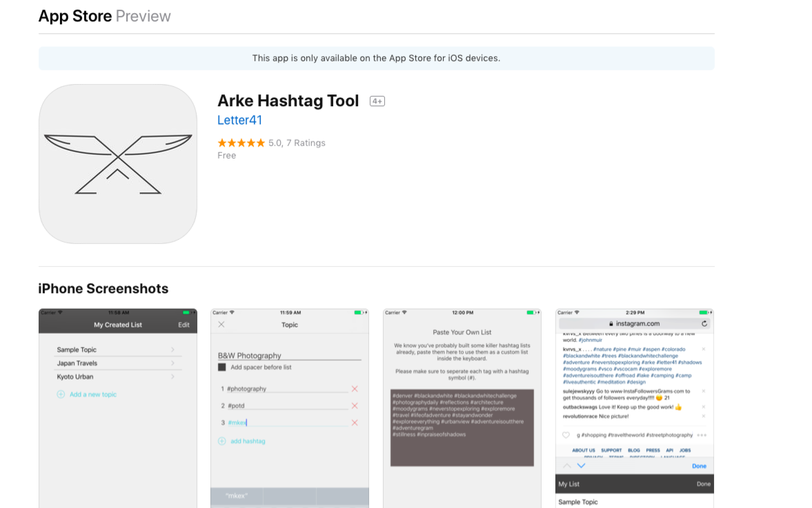
Task: Click the plus icon beside add hashtag
Action: click(221, 441)
